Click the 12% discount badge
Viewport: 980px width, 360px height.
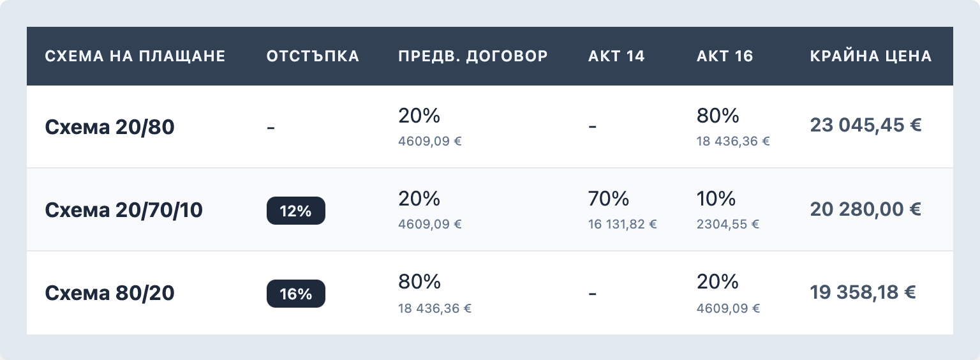pos(295,211)
